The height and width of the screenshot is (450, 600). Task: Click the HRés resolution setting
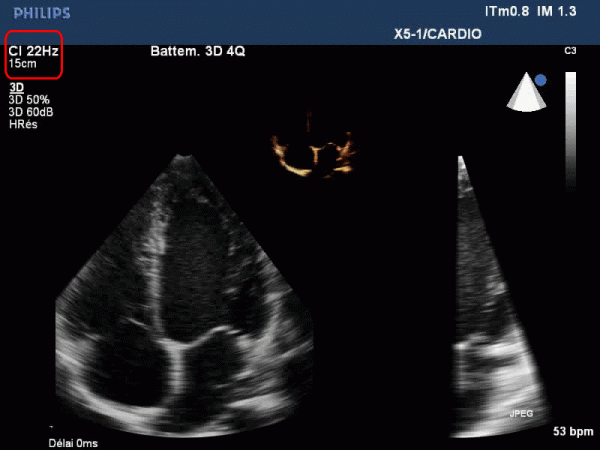pos(23,124)
